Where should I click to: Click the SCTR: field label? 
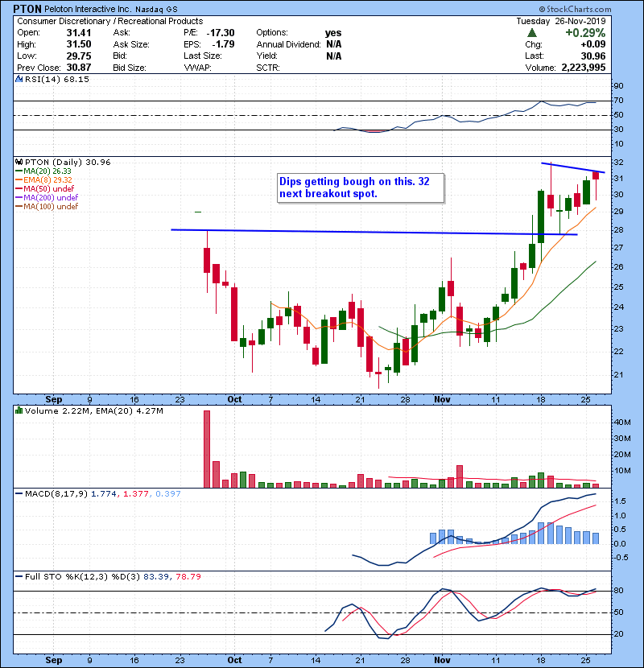pyautogui.click(x=268, y=68)
